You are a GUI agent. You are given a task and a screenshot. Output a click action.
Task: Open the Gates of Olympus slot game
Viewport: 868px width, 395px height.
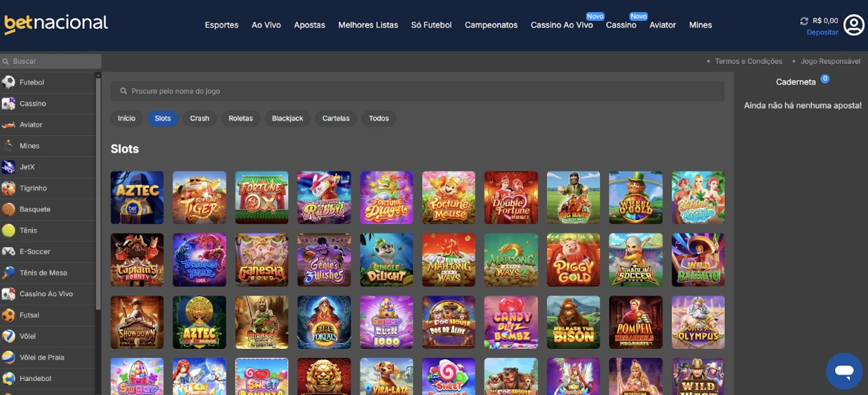(x=698, y=322)
